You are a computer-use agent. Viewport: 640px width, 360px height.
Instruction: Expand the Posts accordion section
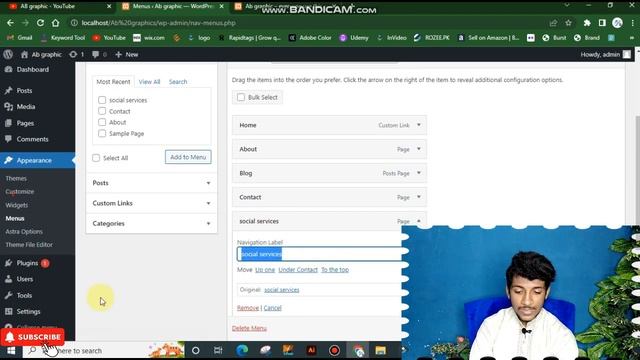coord(151,183)
